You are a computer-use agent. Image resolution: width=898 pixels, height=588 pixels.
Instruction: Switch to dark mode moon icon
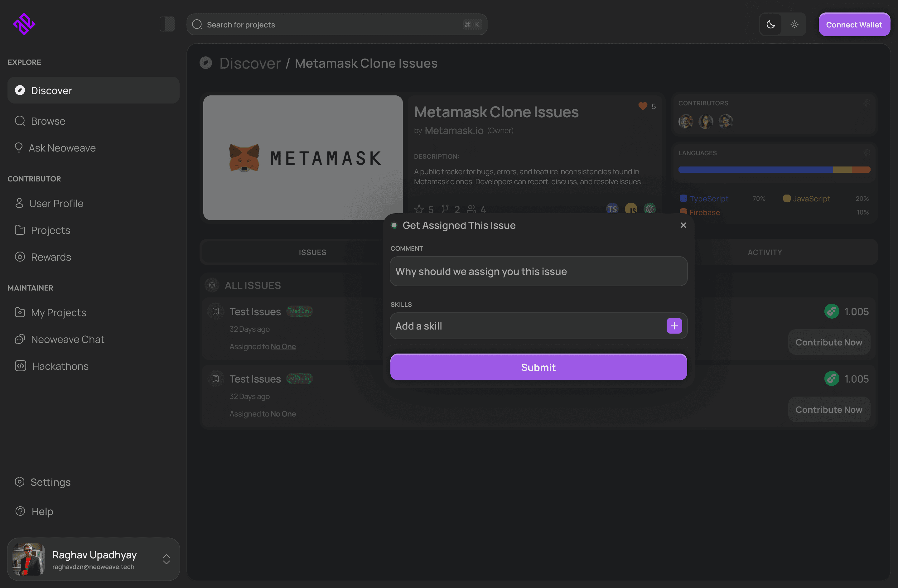pos(770,25)
